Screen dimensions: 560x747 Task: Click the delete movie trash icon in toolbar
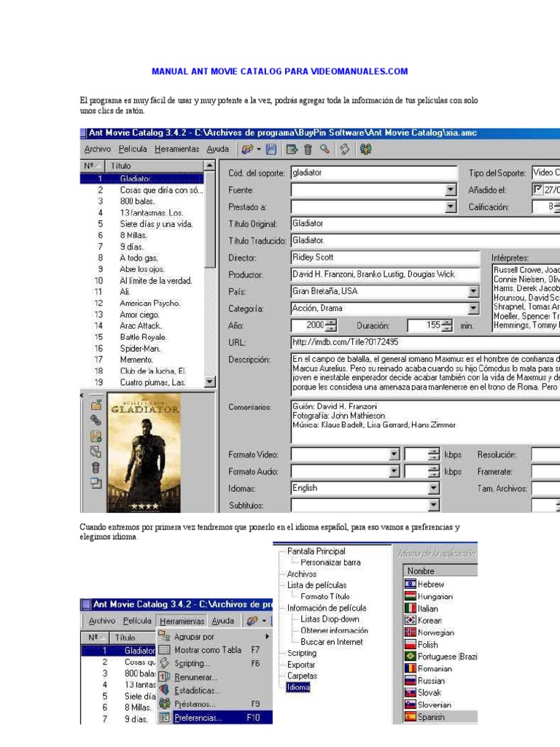(x=308, y=150)
